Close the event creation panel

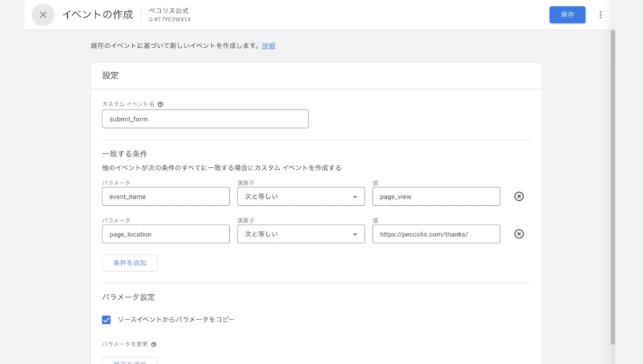click(x=43, y=15)
